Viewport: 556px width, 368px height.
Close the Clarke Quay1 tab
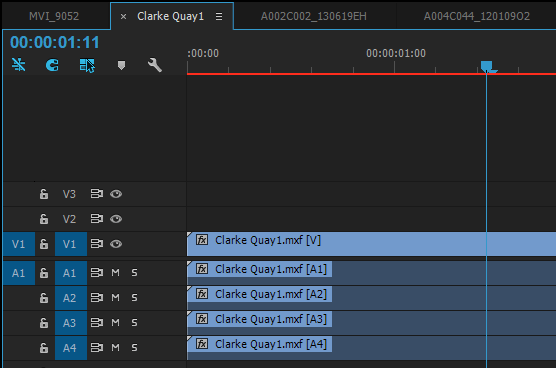pos(123,17)
